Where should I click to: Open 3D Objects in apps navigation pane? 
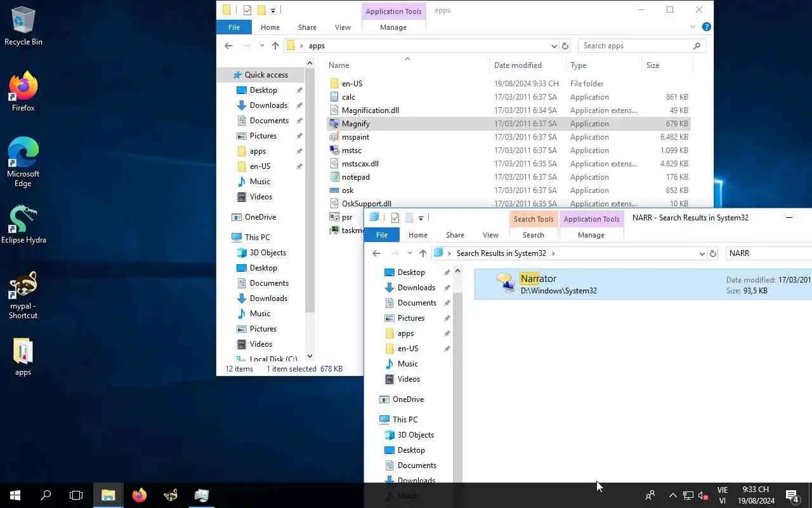pos(268,253)
